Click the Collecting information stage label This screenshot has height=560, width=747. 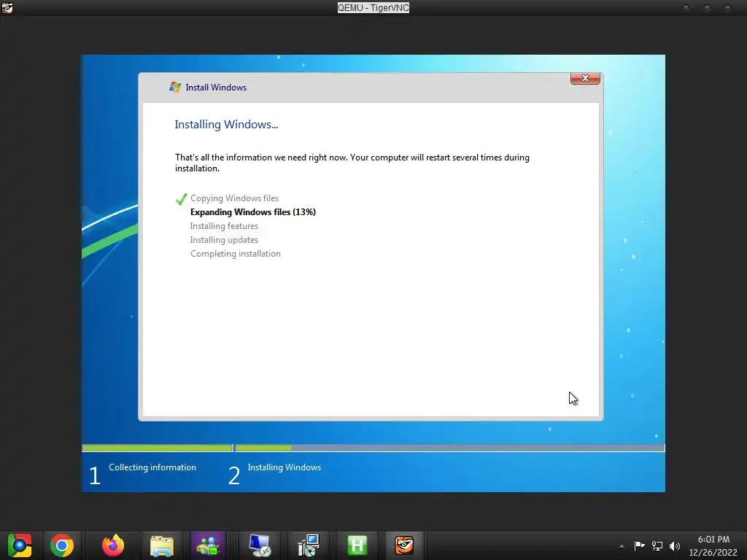point(152,467)
